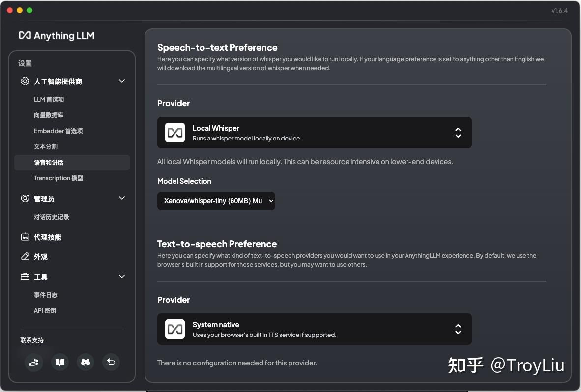Viewport: 581px width, 392px height.
Task: Open 文本分割 settings page
Action: (46, 146)
